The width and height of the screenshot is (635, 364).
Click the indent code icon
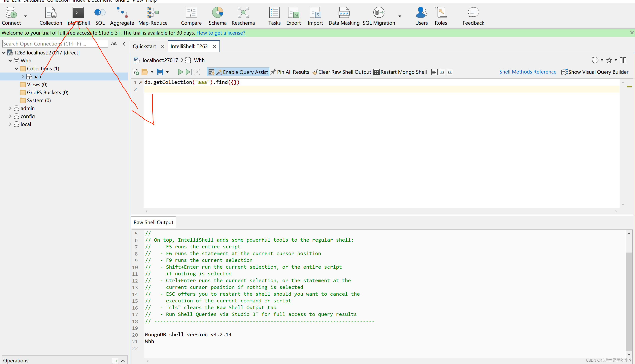click(x=442, y=72)
